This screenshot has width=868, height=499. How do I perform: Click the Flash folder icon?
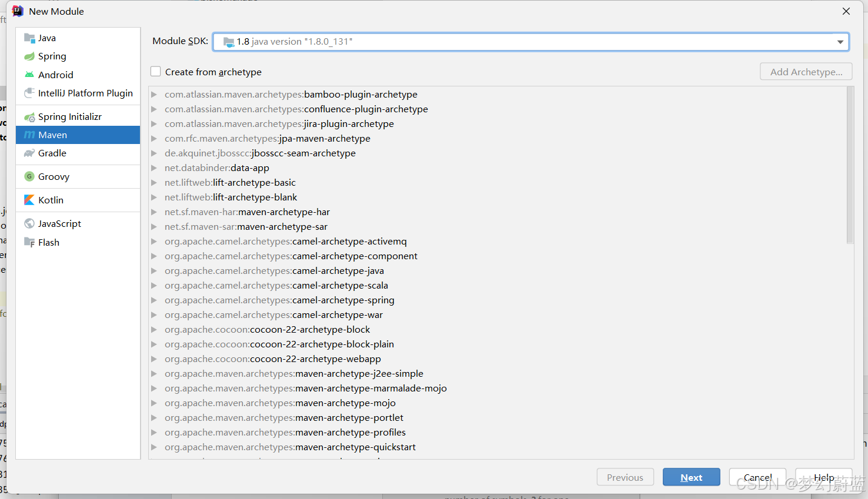[x=29, y=242]
